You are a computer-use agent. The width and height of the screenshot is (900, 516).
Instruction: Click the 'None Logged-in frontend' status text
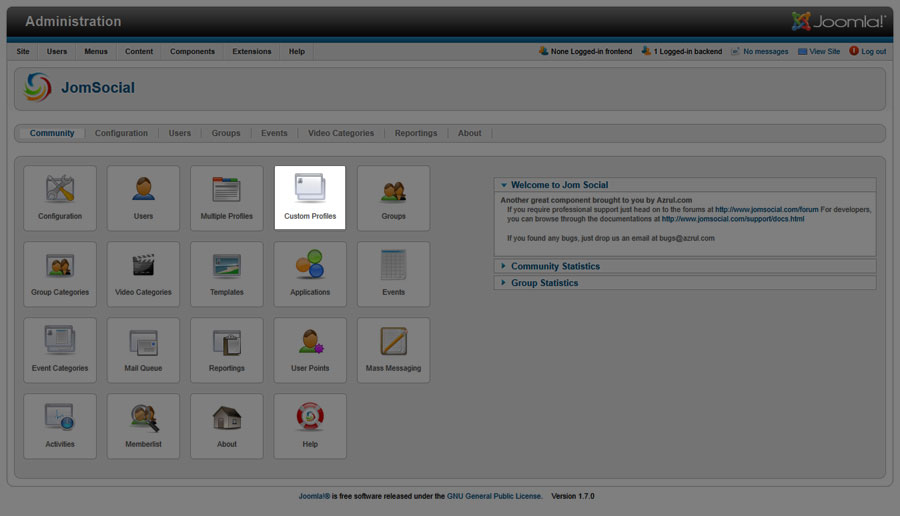(591, 52)
